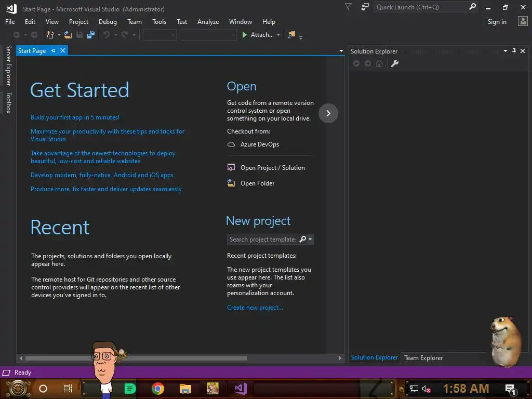
Task: Open the Debug menu
Action: (x=108, y=22)
